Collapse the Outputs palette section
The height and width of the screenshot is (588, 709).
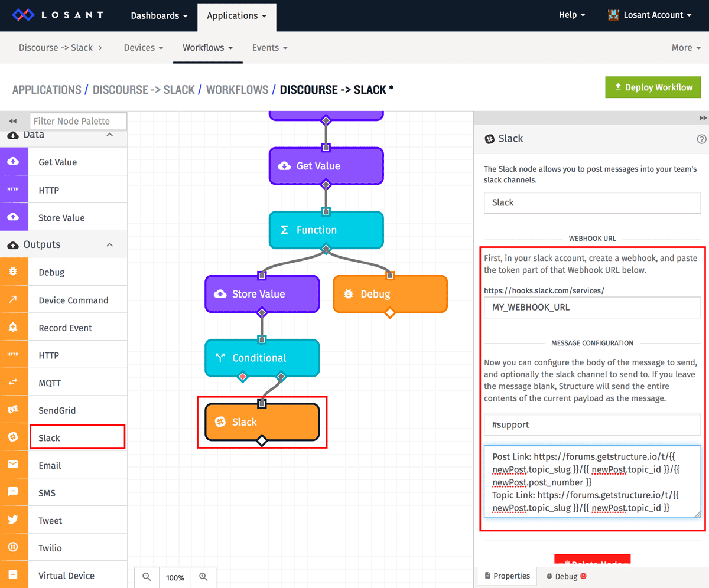109,244
